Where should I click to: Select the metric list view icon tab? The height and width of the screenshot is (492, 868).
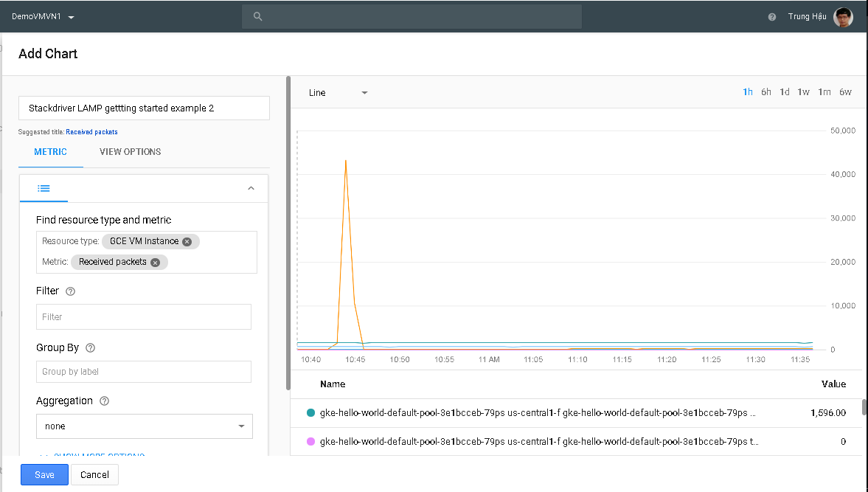[44, 189]
